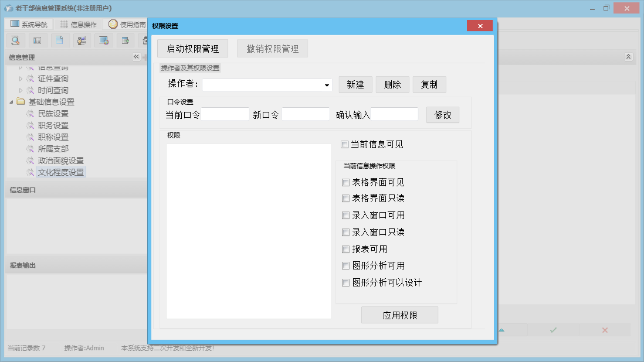Select the 信息窗口 panel header
The height and width of the screenshot is (362, 644).
[x=76, y=190]
